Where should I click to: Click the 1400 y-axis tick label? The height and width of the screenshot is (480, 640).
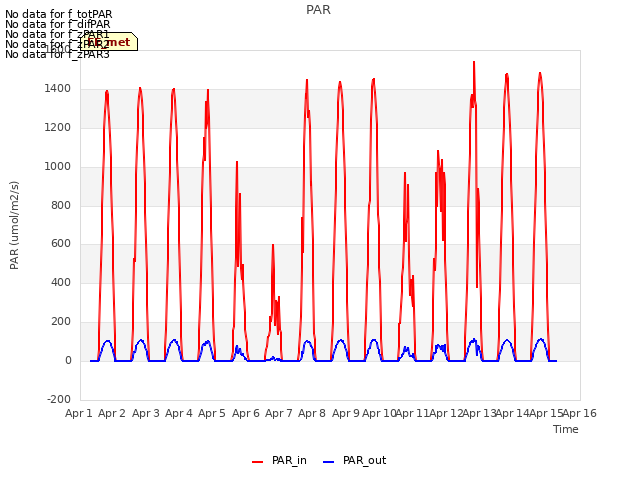pos(58,89)
